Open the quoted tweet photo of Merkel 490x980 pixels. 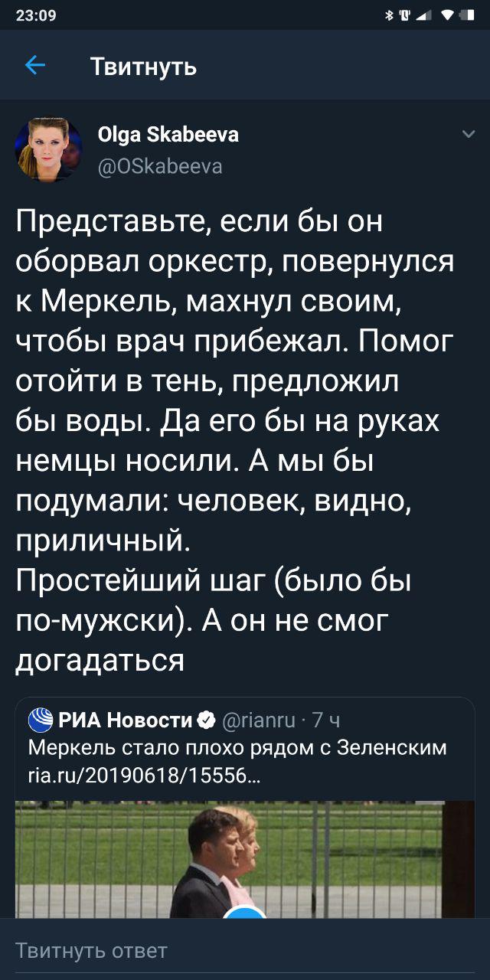[245, 857]
